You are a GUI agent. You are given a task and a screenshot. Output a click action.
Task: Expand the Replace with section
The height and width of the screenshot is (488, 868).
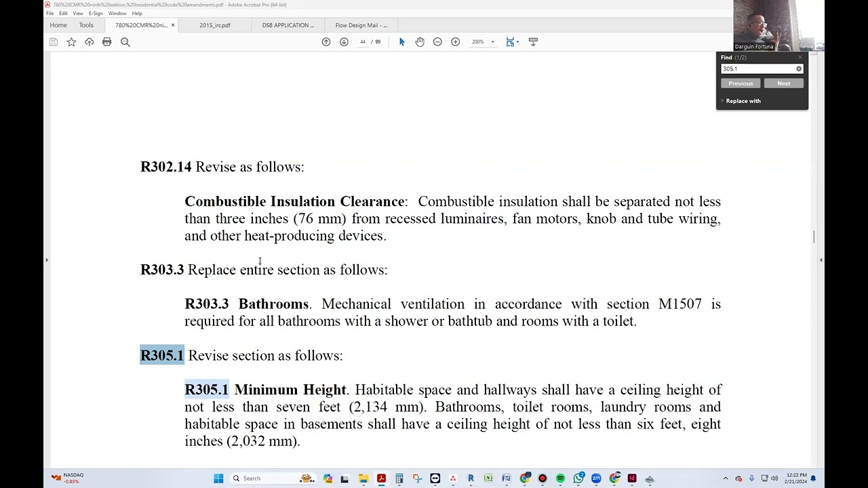(x=741, y=101)
